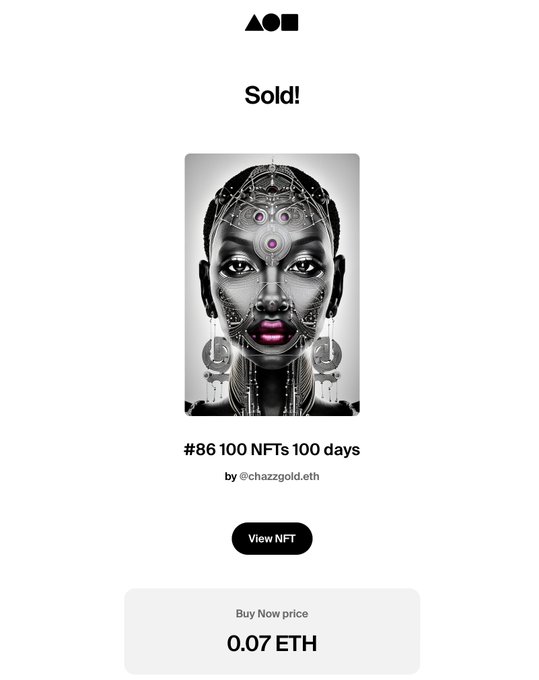Click the triangle shape in the Foundation logo
Viewport: 539px width, 680px height.
[254, 23]
